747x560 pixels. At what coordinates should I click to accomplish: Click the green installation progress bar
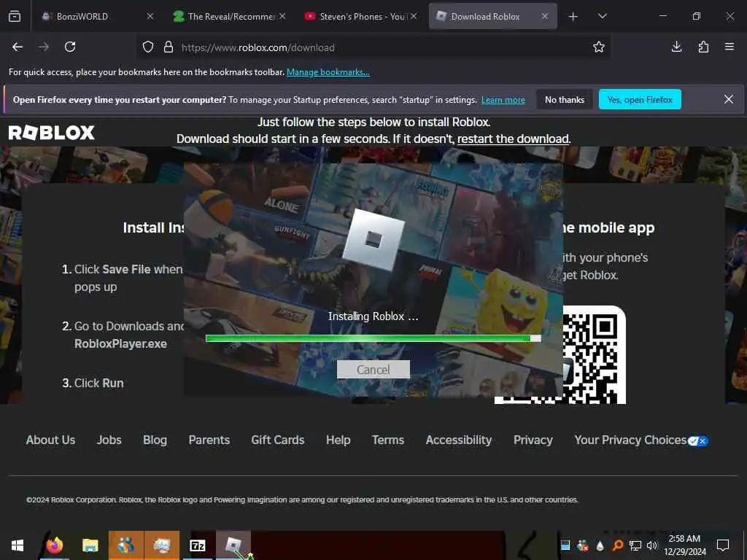pos(373,338)
